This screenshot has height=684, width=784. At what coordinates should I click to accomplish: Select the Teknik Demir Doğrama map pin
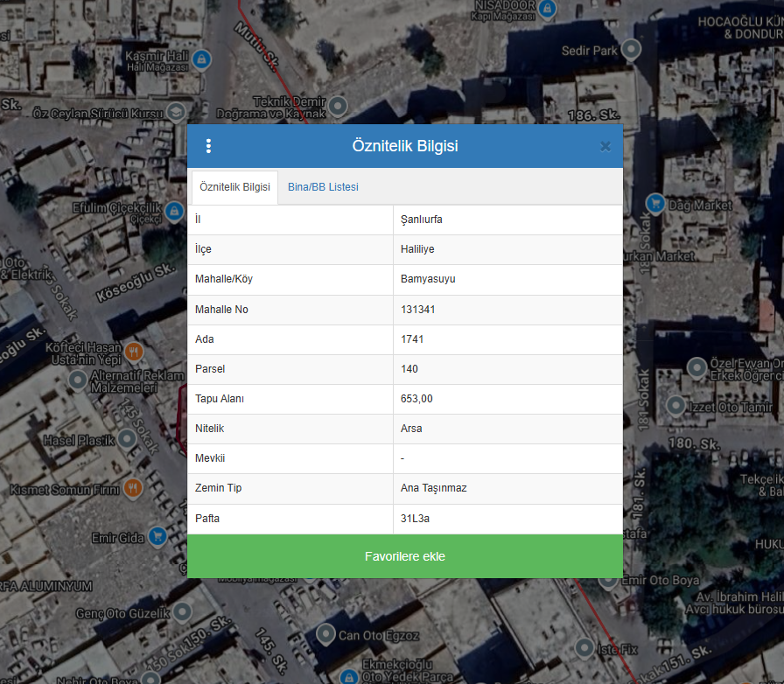tap(337, 107)
